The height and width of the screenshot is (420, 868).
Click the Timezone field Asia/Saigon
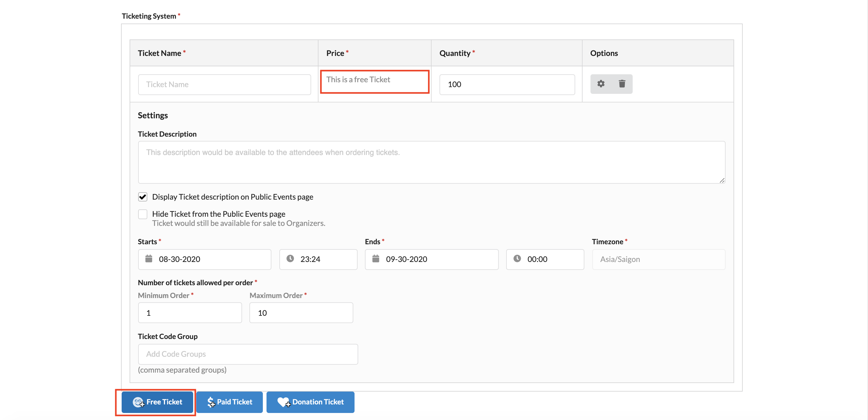coord(659,259)
